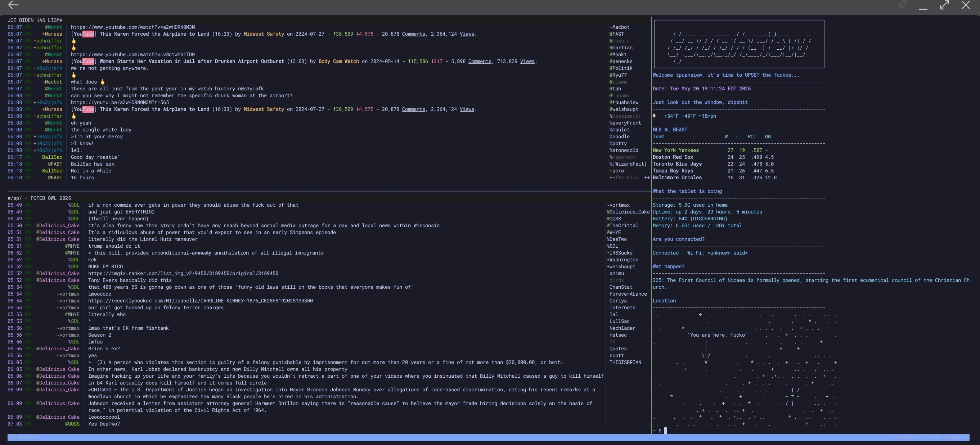Click the '+54°F +49°F' weather line
Viewport: 980px width, 445px height.
pyautogui.click(x=684, y=116)
